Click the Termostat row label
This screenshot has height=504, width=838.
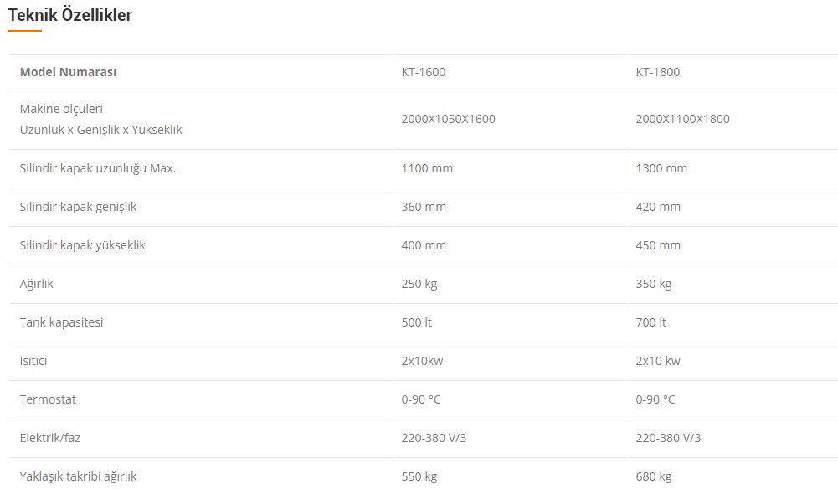(x=48, y=399)
